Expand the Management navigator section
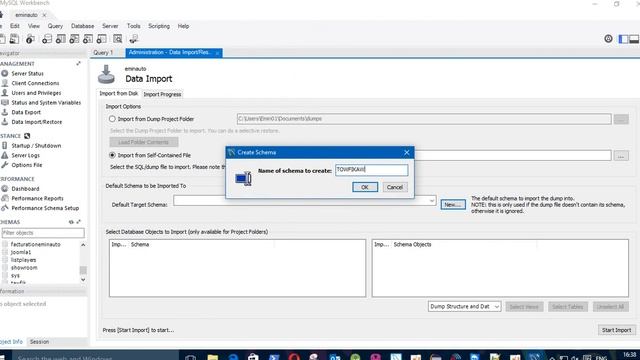This screenshot has height=360, width=640. click(x=78, y=64)
